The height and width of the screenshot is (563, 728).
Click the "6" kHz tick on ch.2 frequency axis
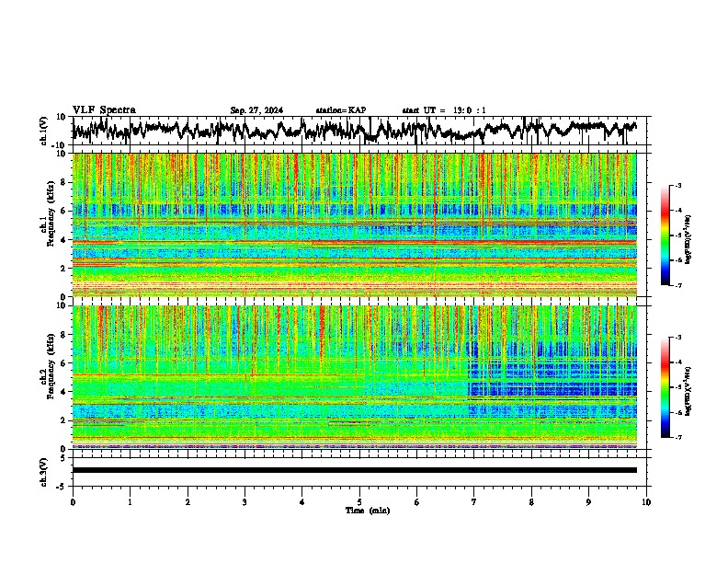click(64, 363)
